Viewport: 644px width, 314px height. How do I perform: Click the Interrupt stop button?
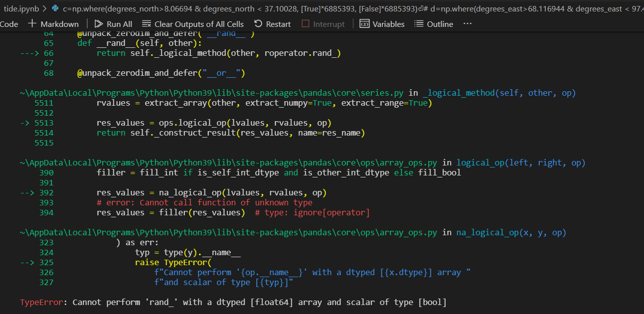tap(323, 24)
